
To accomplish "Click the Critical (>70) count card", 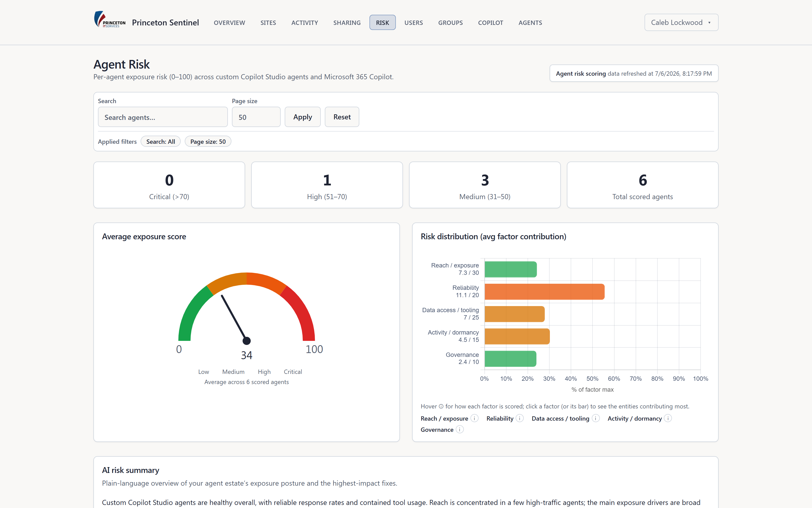I will point(169,185).
